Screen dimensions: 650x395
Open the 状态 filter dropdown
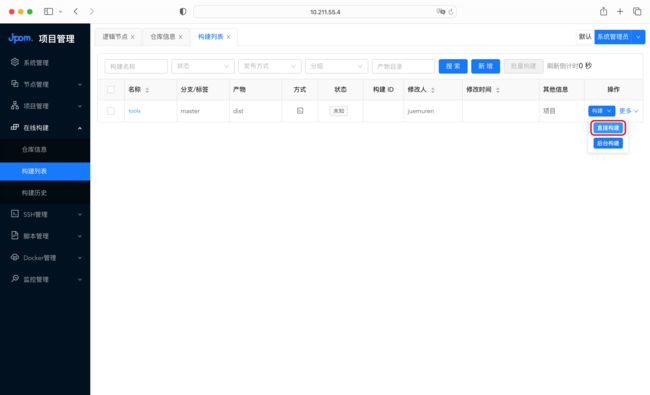coord(203,66)
